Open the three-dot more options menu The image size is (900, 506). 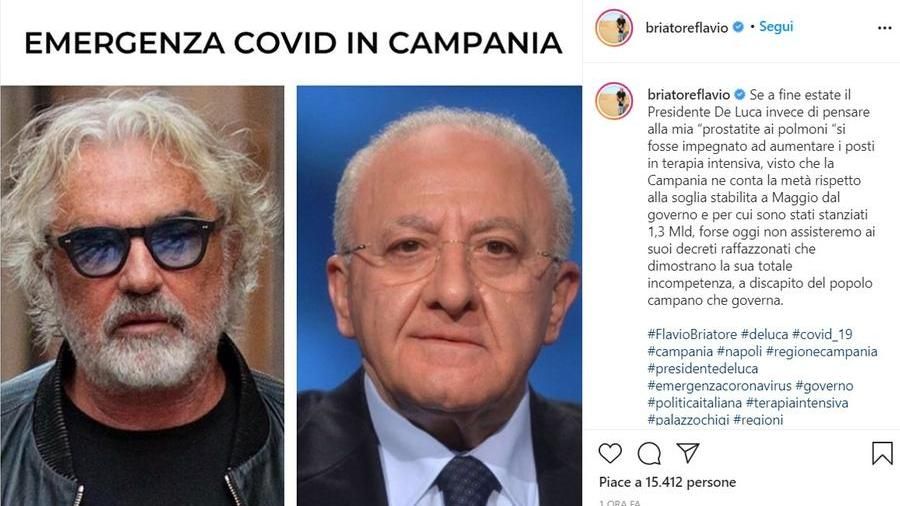coord(885,28)
